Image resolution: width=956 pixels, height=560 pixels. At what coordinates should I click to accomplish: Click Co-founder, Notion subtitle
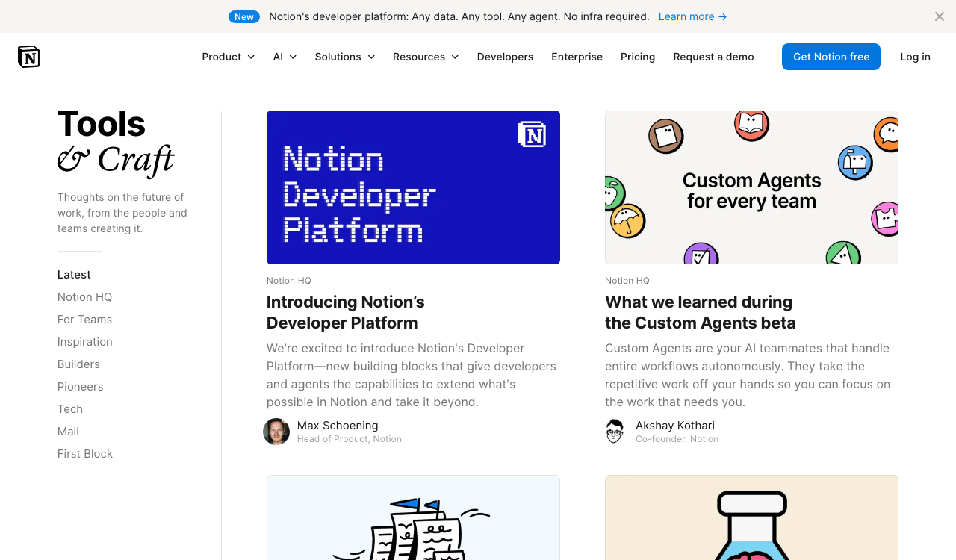(677, 439)
